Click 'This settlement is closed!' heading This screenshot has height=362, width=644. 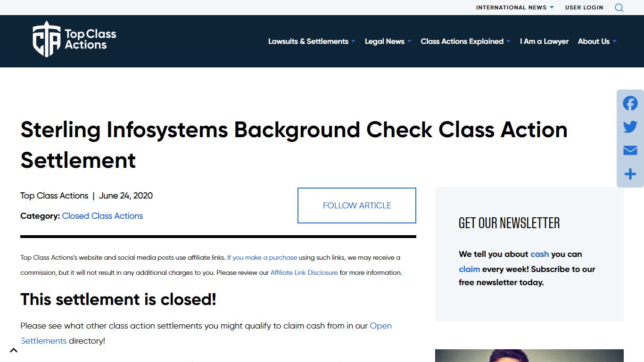click(x=118, y=299)
